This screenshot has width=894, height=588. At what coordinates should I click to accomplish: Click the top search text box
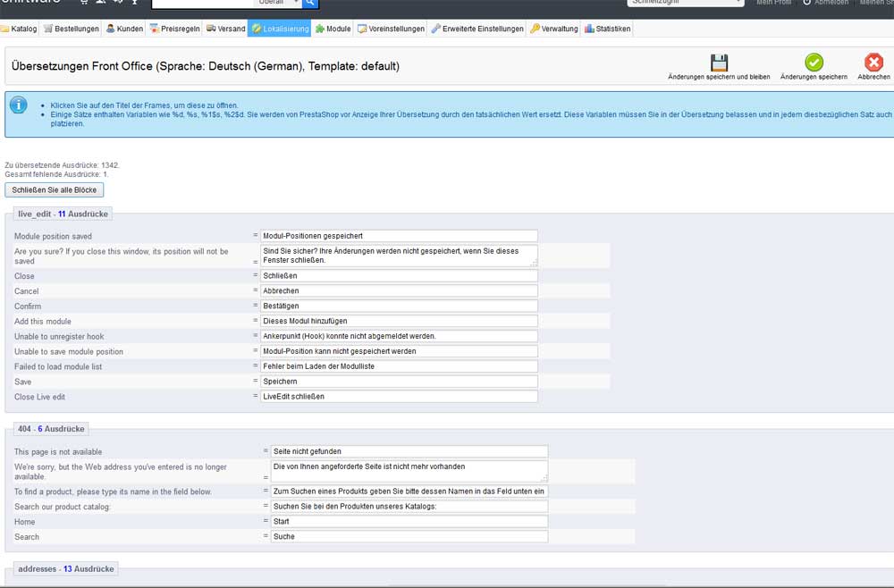coord(202,3)
